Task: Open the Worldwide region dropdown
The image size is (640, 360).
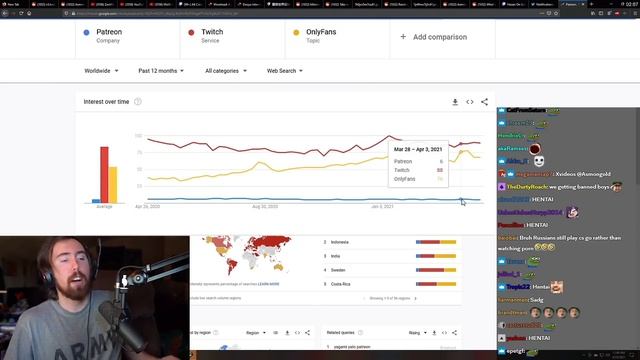Action: click(101, 71)
